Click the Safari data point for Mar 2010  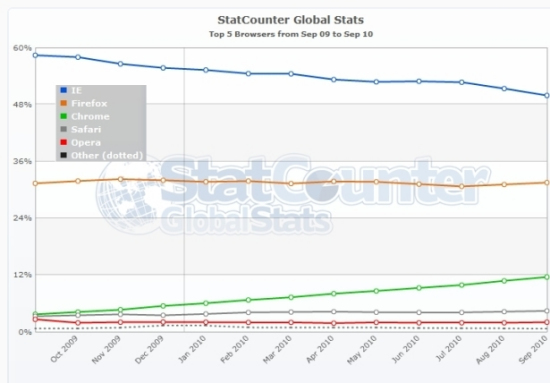291,312
